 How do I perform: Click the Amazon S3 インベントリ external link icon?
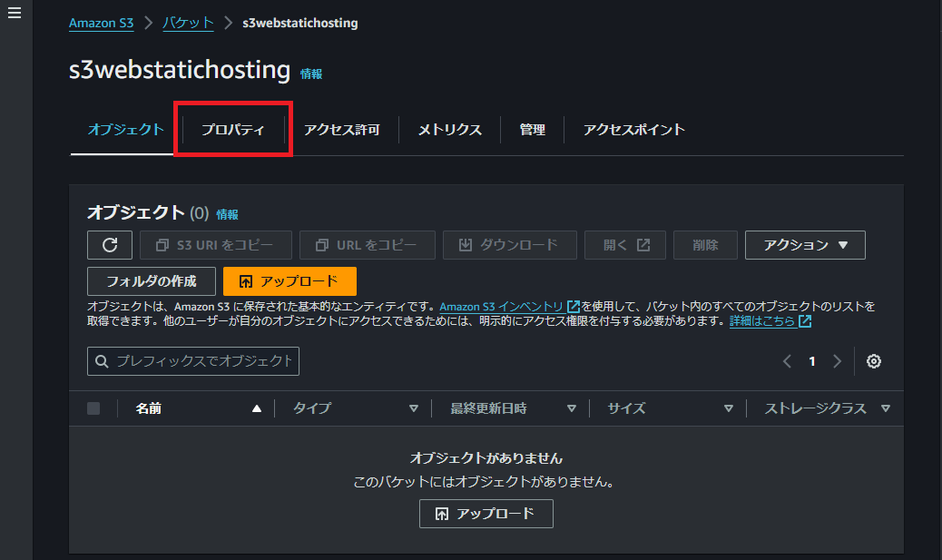tap(572, 306)
